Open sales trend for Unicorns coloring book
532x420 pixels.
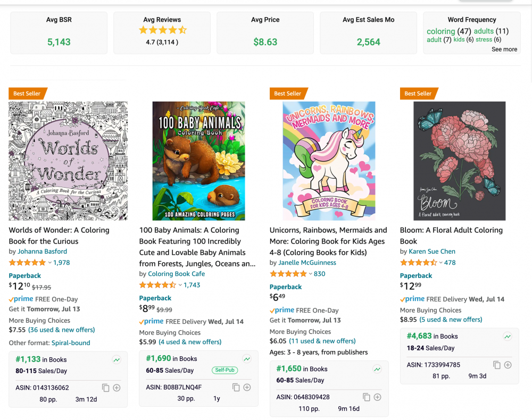(377, 369)
